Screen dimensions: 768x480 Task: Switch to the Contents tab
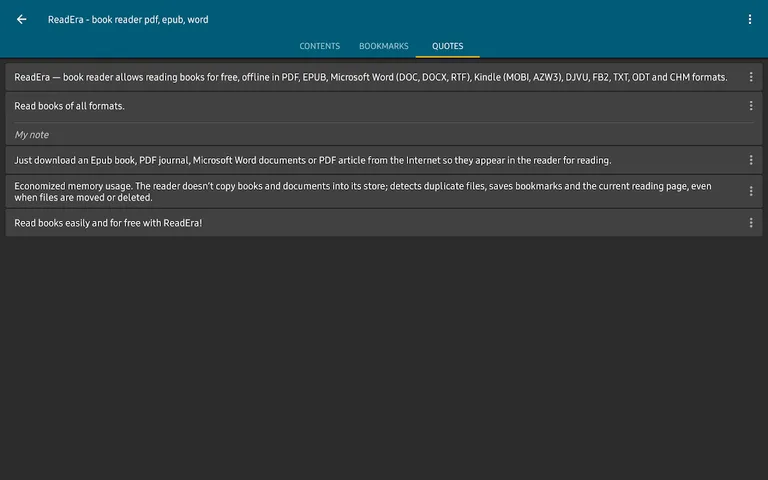319,46
